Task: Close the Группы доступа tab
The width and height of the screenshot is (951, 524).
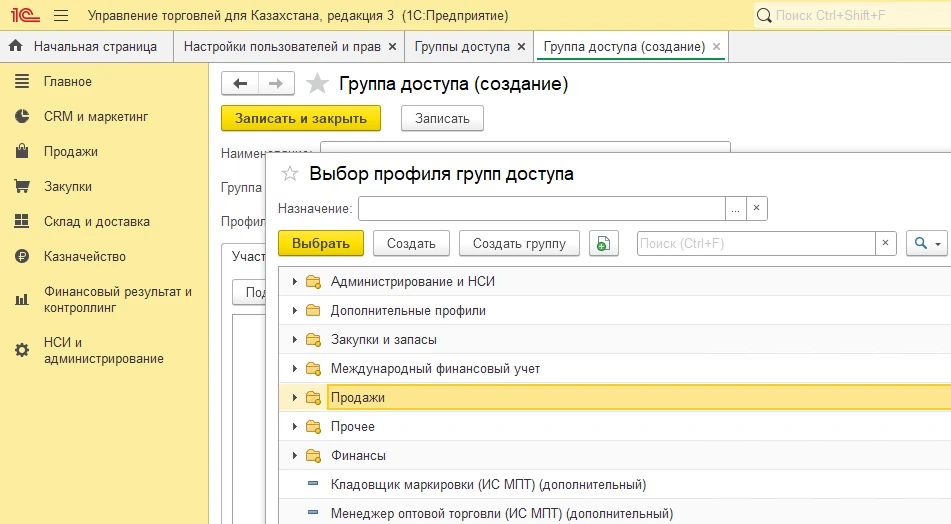Action: pos(521,47)
